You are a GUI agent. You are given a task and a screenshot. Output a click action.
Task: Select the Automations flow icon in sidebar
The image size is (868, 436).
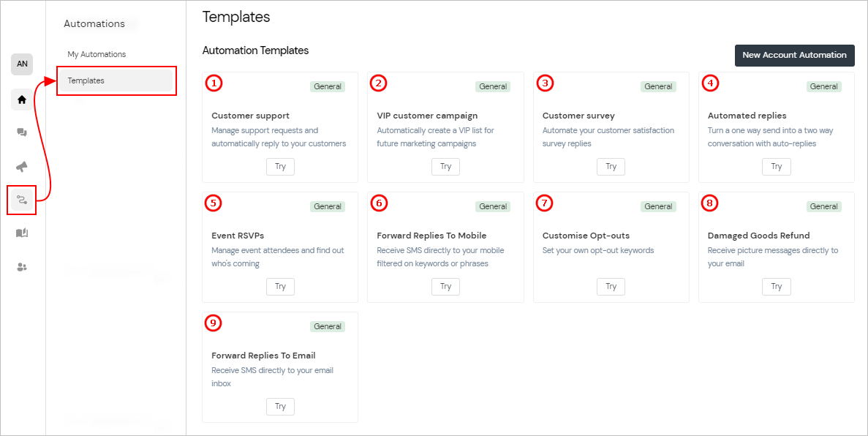point(22,200)
